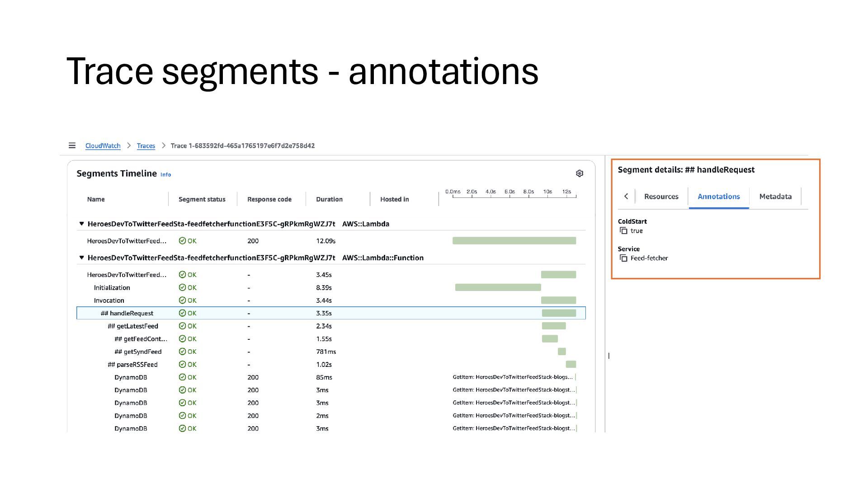Click the Response code column header

click(x=269, y=199)
